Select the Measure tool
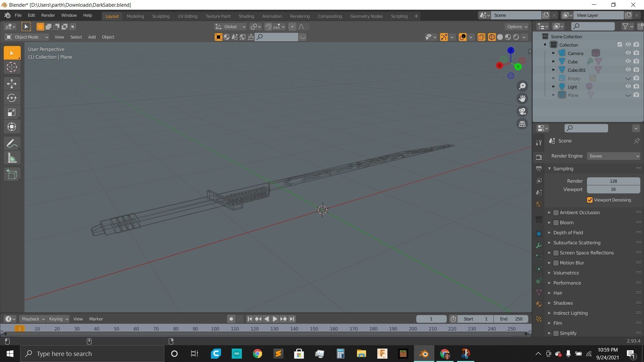 pyautogui.click(x=12, y=158)
